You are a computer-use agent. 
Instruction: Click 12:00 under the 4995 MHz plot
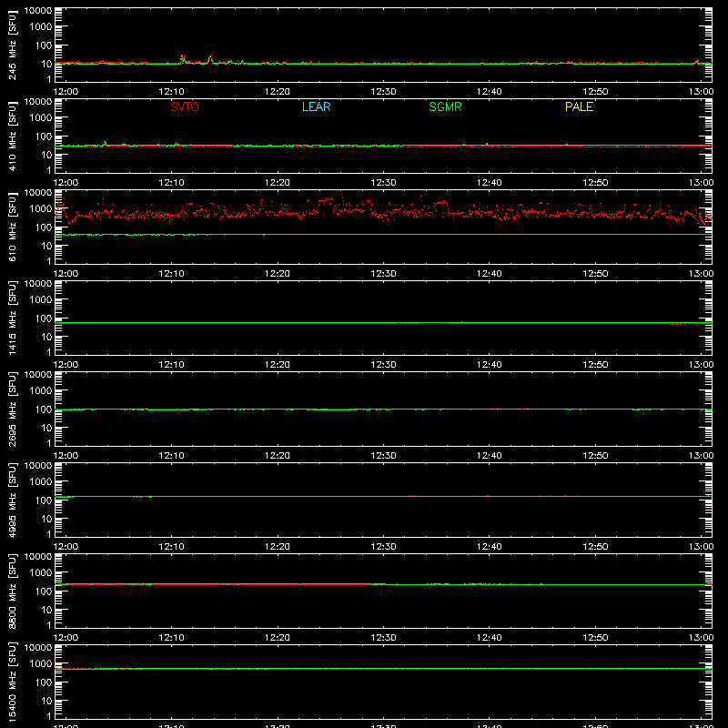click(66, 547)
